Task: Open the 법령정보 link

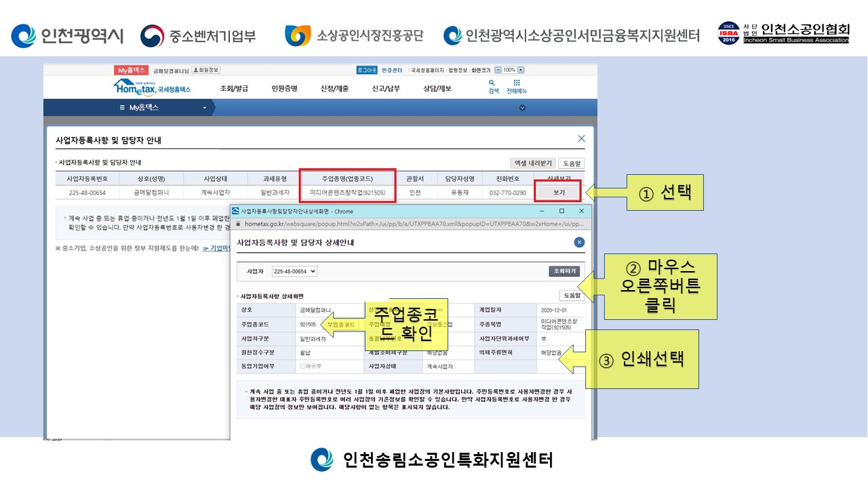Action: click(x=458, y=70)
